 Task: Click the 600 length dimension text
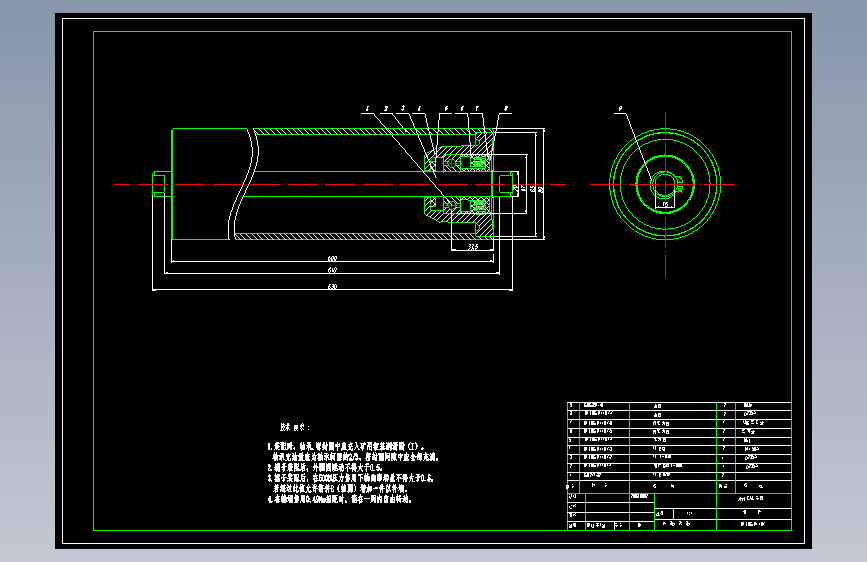click(x=332, y=258)
